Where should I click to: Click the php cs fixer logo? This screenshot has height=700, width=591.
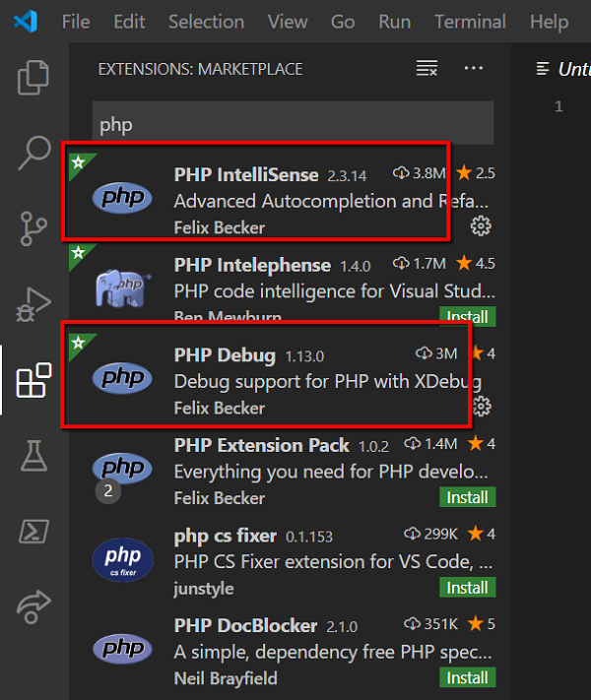(x=123, y=560)
